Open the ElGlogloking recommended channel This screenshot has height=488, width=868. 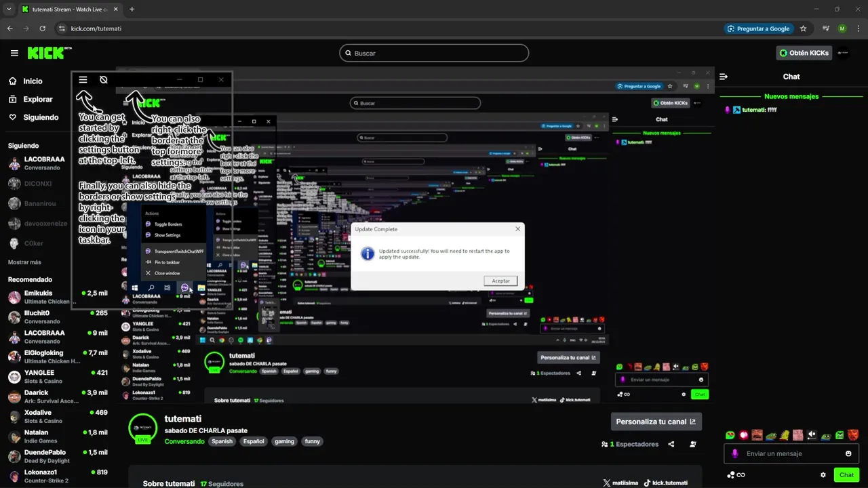(x=58, y=357)
